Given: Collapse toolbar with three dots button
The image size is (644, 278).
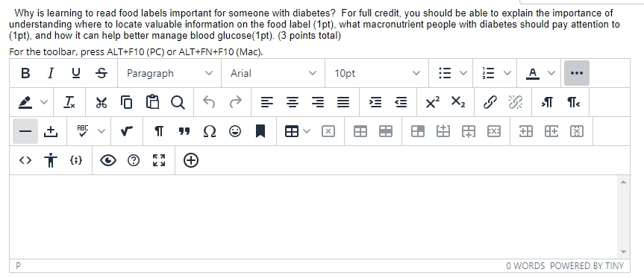Looking at the screenshot, I should [577, 73].
